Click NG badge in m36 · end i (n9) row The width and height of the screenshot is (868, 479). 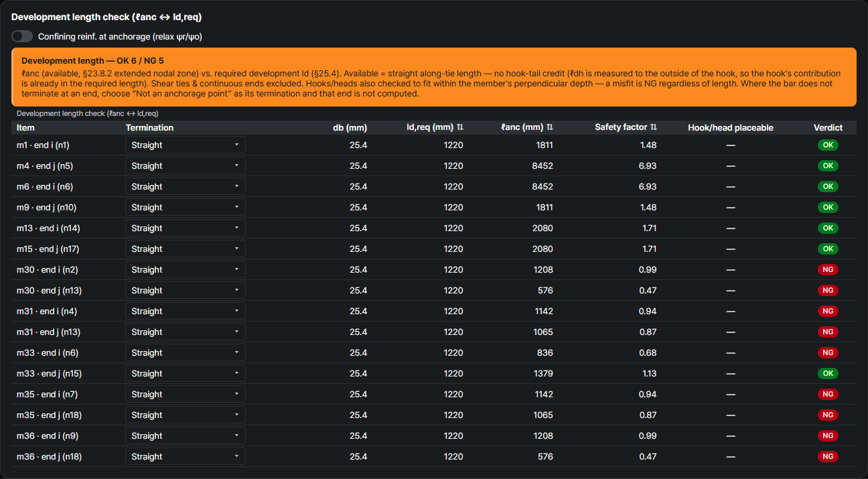828,435
